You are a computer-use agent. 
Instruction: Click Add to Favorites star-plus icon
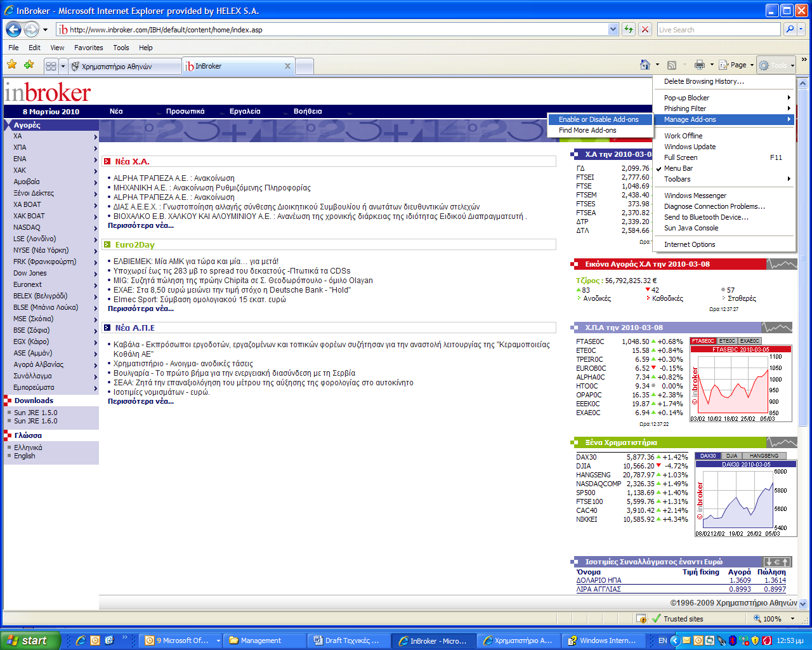tap(29, 65)
